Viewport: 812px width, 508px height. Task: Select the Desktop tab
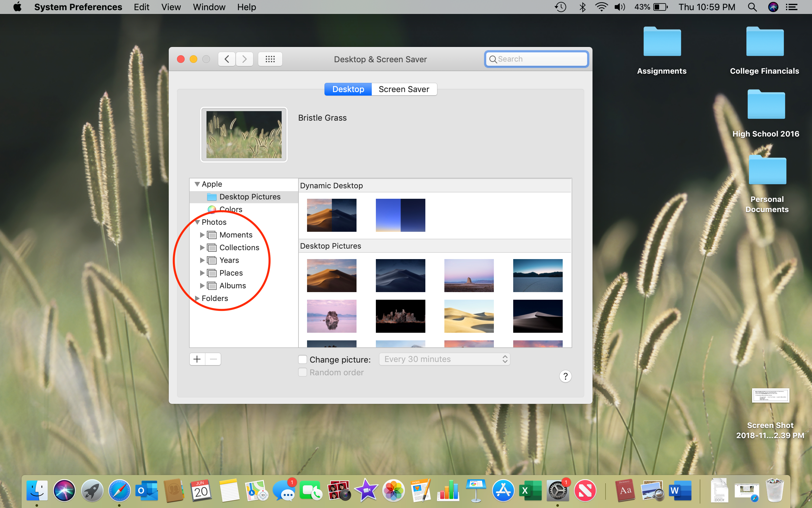[348, 89]
